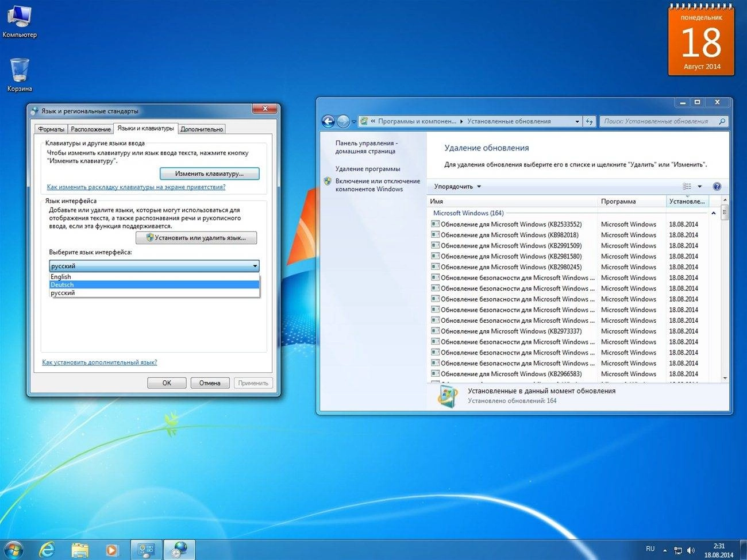Select update KB2973337 row
Image resolution: width=747 pixels, height=560 pixels.
569,331
